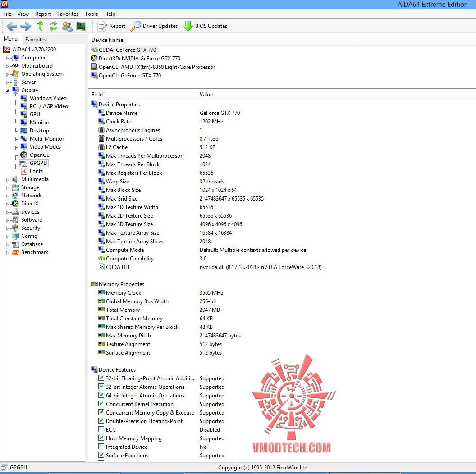
Task: Click the Forward navigation arrow
Action: tap(26, 26)
